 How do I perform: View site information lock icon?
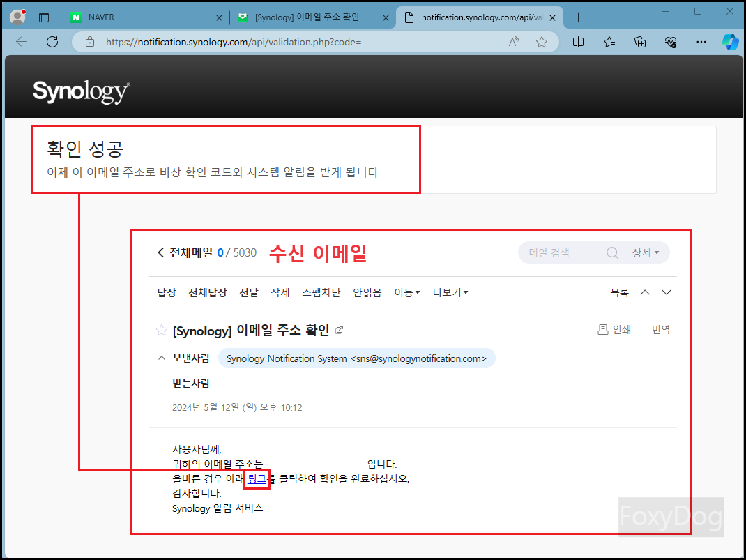[90, 42]
